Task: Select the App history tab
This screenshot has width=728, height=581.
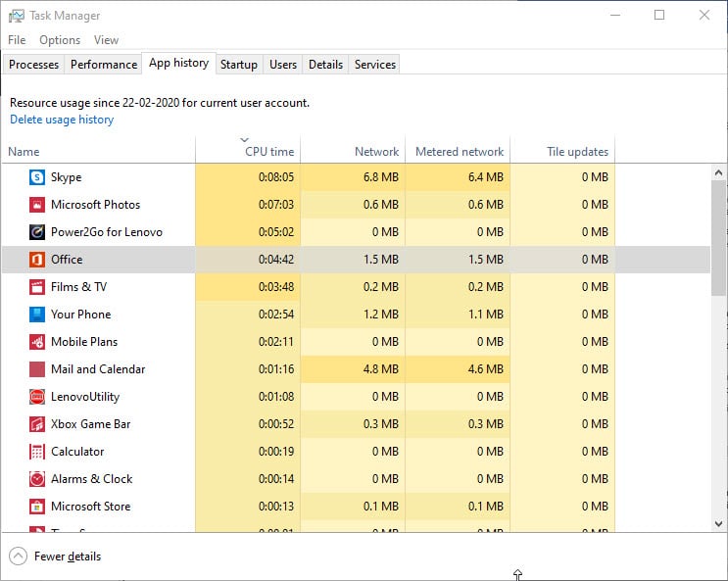Action: [x=178, y=63]
